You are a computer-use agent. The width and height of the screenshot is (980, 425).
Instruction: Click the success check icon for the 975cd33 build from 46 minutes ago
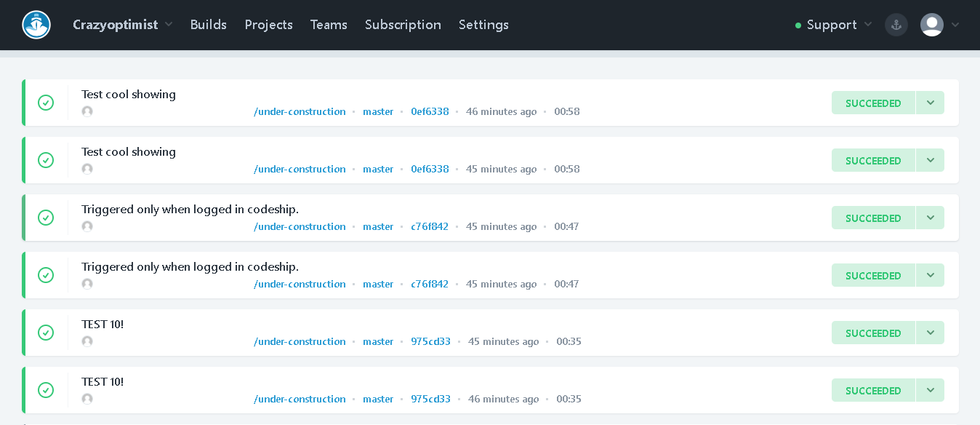pyautogui.click(x=46, y=390)
